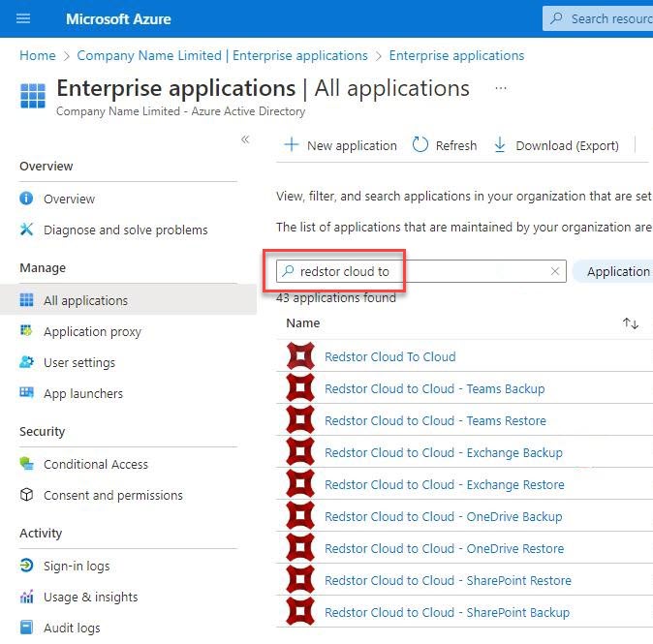
Task: Click the Refresh circular arrow icon
Action: [420, 145]
